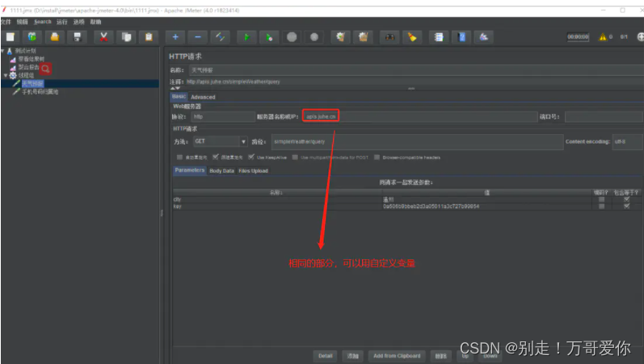Toggle include-equals checkbox in key row
644x364 pixels.
[626, 207]
